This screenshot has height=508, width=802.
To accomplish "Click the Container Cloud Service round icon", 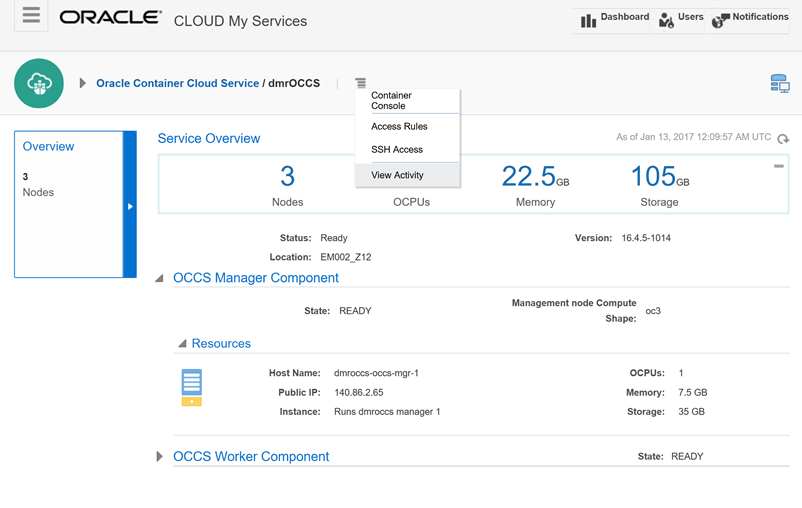I will coord(39,83).
